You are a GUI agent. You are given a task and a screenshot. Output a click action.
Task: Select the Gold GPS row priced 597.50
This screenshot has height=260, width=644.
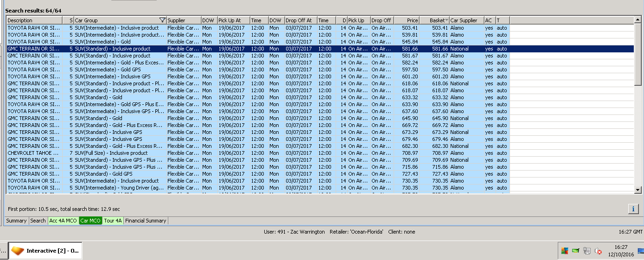tap(258, 70)
